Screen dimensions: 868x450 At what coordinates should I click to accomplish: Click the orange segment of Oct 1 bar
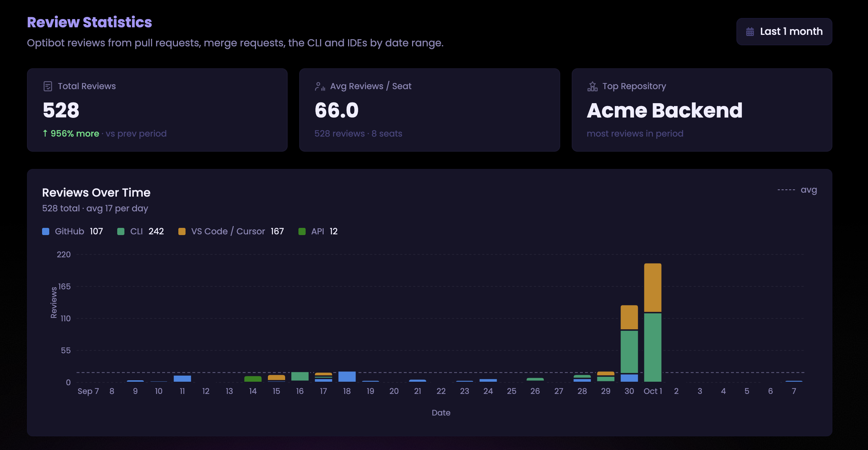[x=653, y=288]
